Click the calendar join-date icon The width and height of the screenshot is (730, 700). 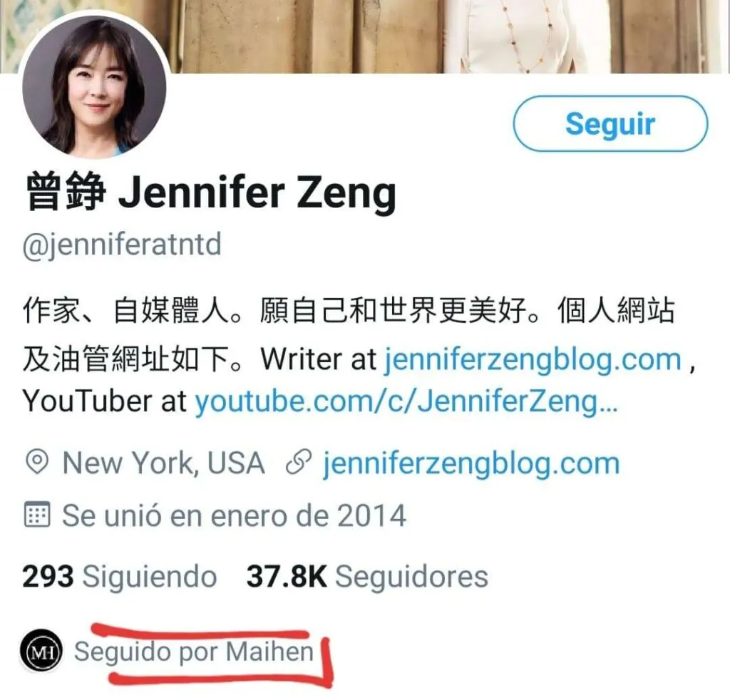(37, 514)
